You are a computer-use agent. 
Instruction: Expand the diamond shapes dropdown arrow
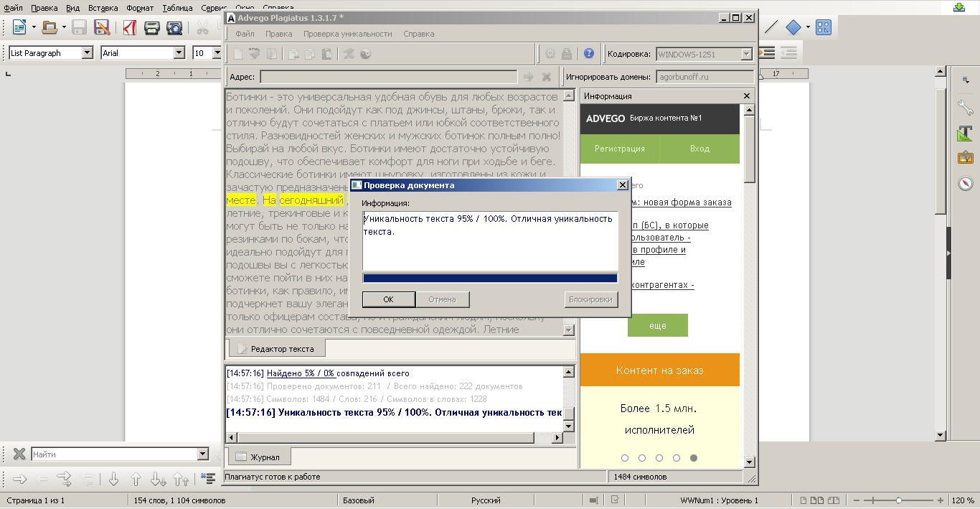[x=808, y=27]
